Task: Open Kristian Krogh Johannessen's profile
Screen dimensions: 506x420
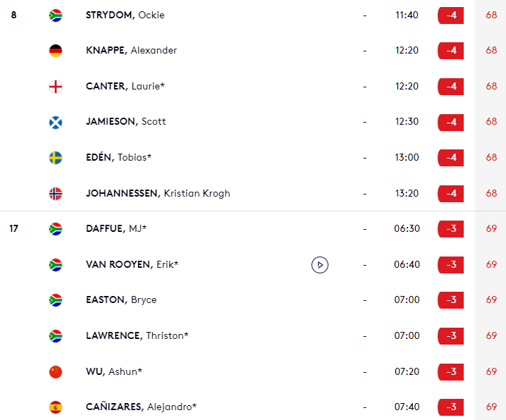Action: click(x=158, y=194)
